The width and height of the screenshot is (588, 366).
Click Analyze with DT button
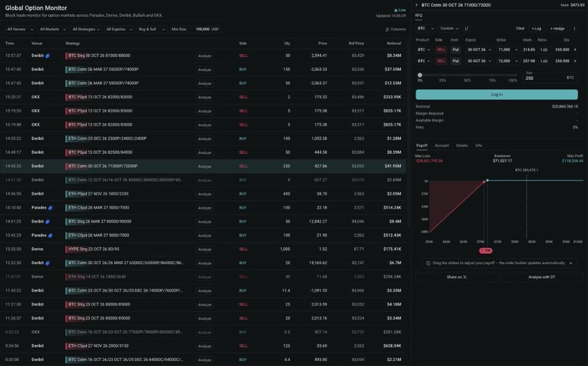pyautogui.click(x=541, y=277)
